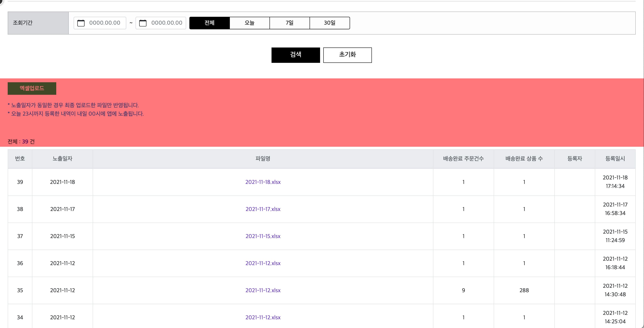
Task: Select the 전체 period filter
Action: (209, 23)
